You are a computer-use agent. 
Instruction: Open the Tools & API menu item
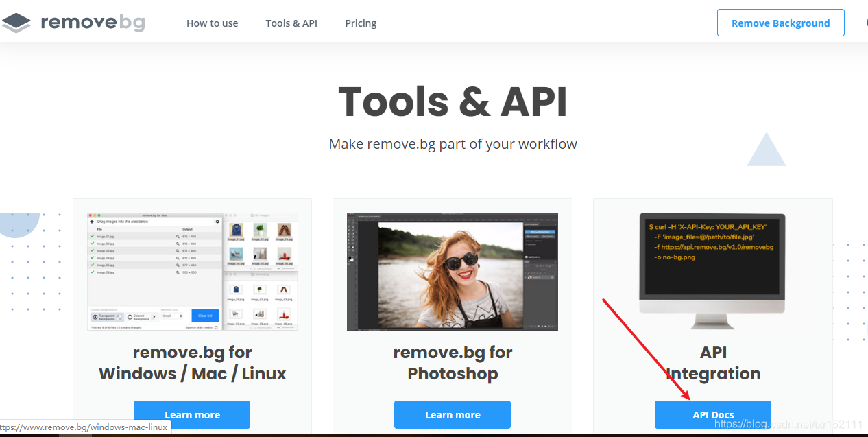[291, 23]
